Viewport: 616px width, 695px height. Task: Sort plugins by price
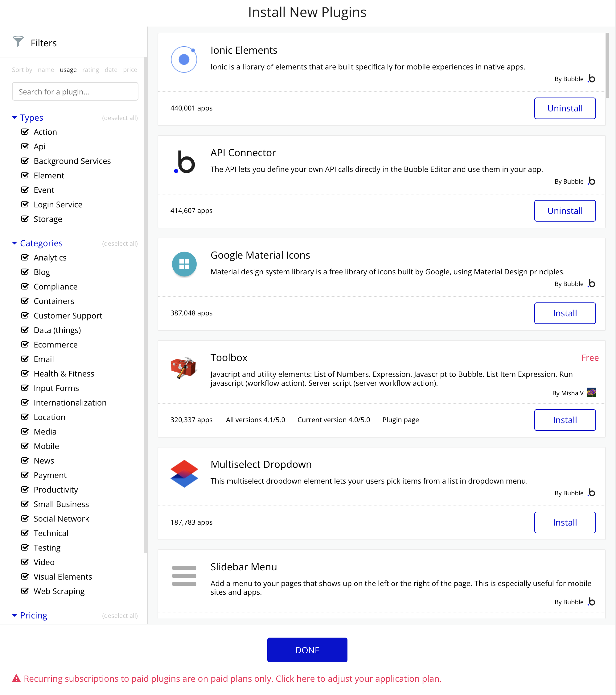click(x=130, y=70)
